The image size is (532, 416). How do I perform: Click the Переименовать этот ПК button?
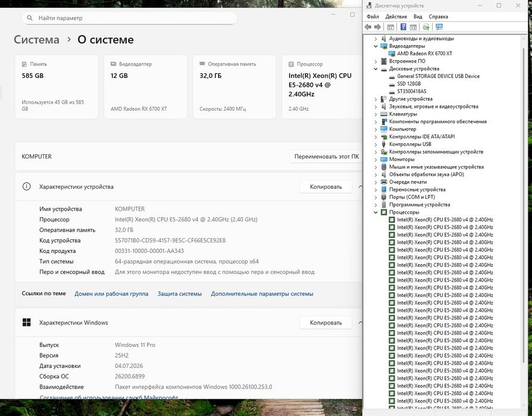pos(326,157)
